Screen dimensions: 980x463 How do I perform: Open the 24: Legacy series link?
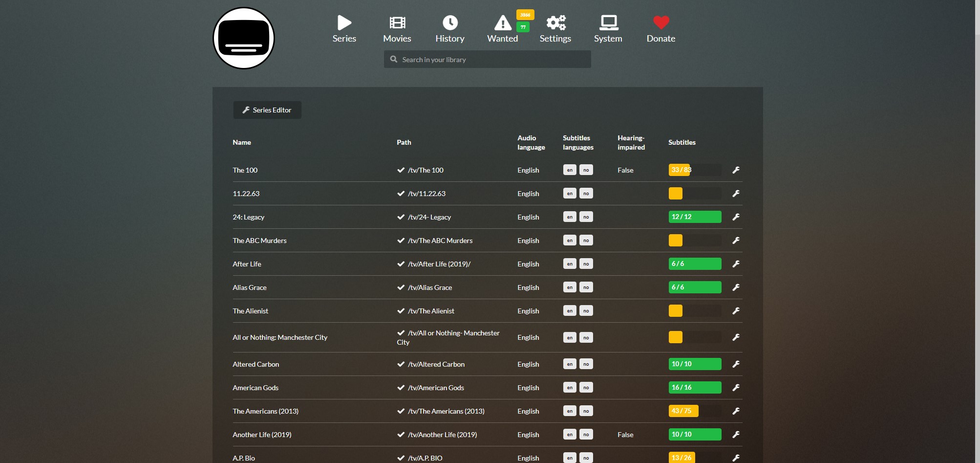point(248,217)
